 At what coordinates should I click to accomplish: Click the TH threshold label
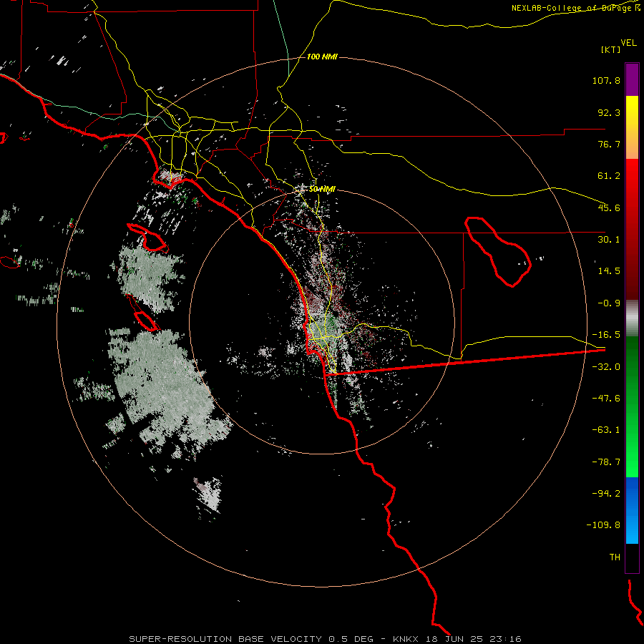coord(615,557)
